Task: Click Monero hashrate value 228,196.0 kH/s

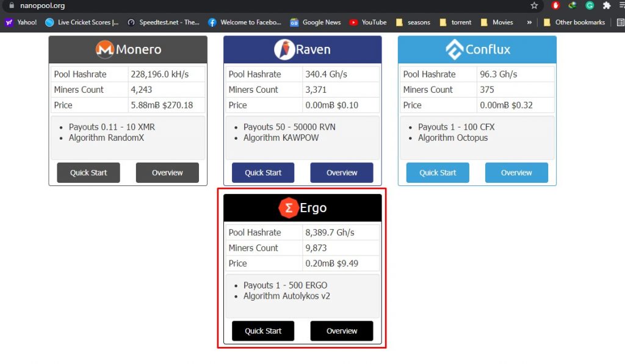Action: click(160, 74)
